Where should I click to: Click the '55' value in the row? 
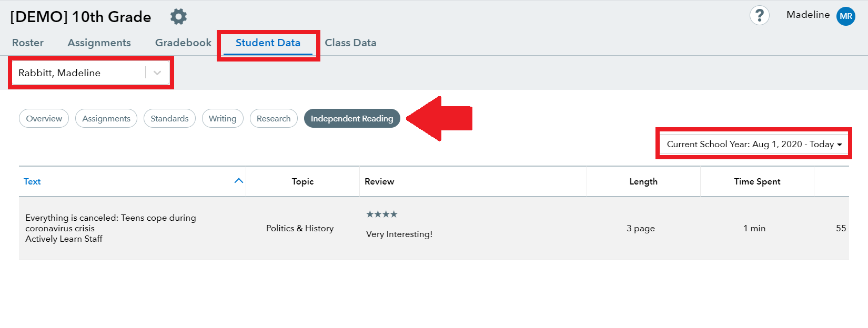841,228
